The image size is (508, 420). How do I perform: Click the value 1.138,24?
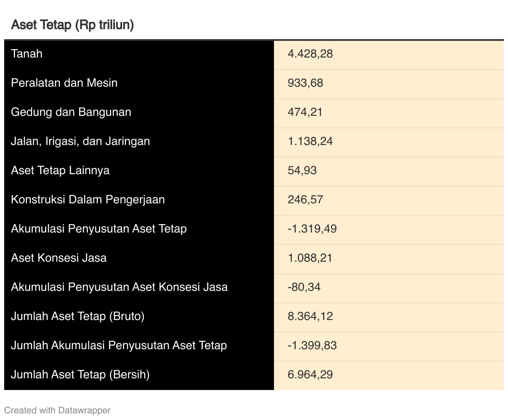[x=310, y=141]
